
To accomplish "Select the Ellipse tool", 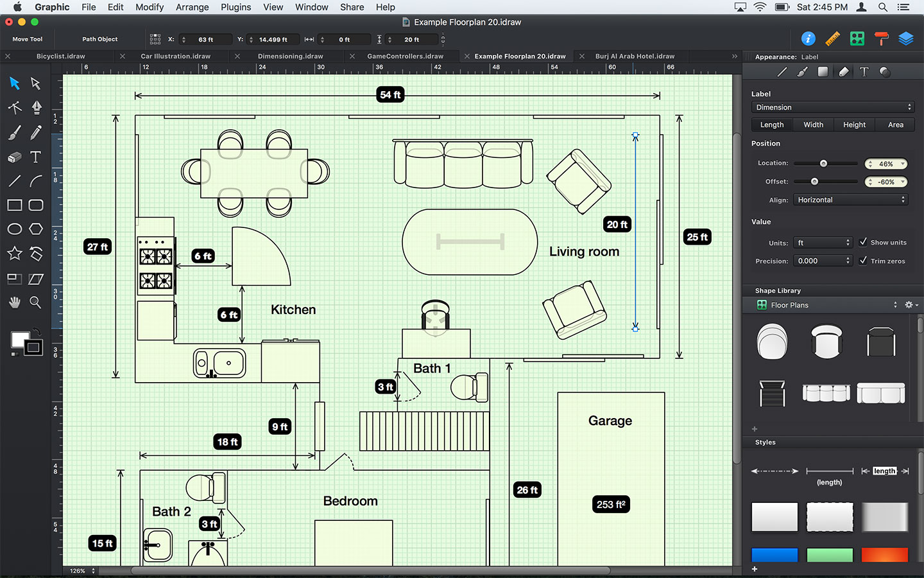I will [14, 229].
